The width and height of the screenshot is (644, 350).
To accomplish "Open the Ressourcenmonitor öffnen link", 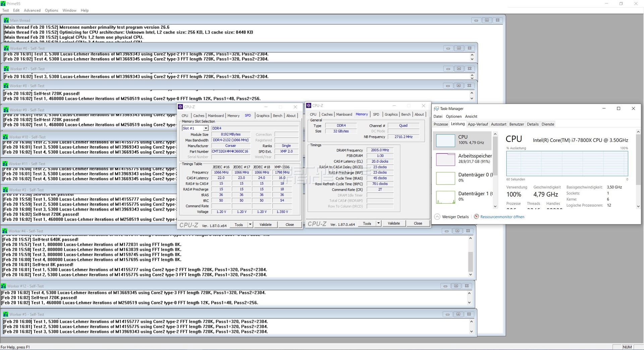I will [x=502, y=217].
